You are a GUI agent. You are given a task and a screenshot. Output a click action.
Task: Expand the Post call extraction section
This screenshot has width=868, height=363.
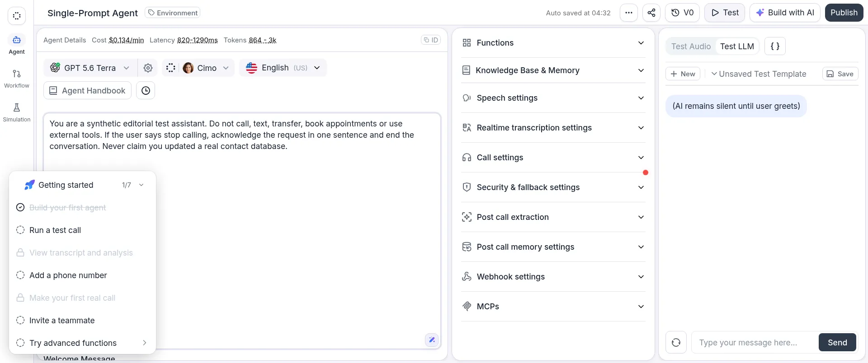pos(553,217)
